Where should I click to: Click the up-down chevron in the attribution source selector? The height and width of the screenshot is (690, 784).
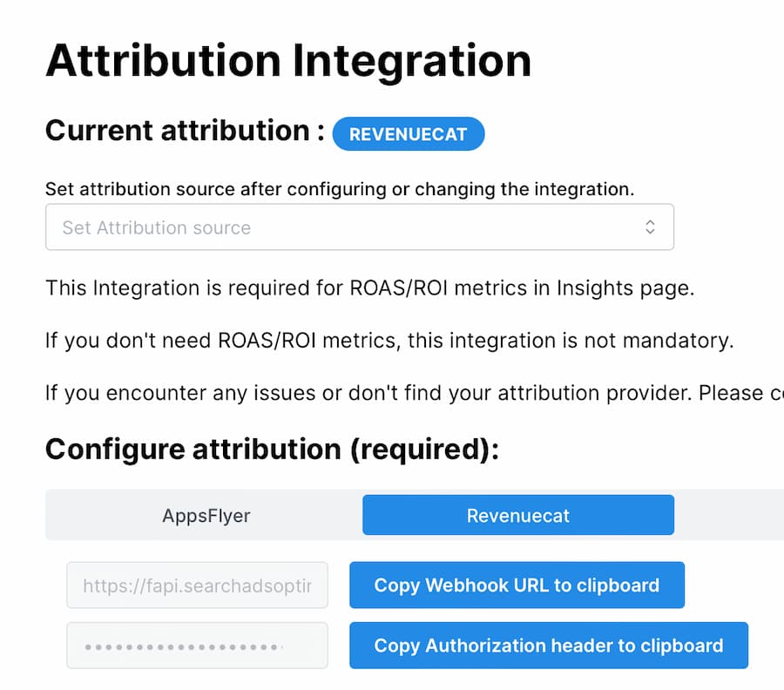pos(650,227)
